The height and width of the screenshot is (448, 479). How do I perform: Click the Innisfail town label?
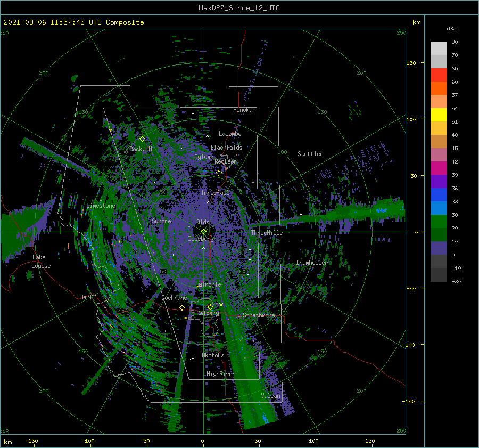(x=216, y=193)
